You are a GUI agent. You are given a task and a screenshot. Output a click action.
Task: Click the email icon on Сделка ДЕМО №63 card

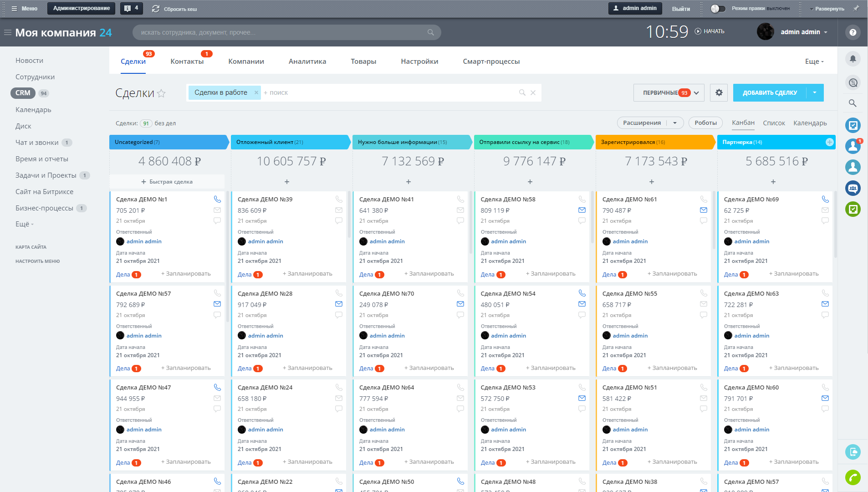tap(825, 304)
